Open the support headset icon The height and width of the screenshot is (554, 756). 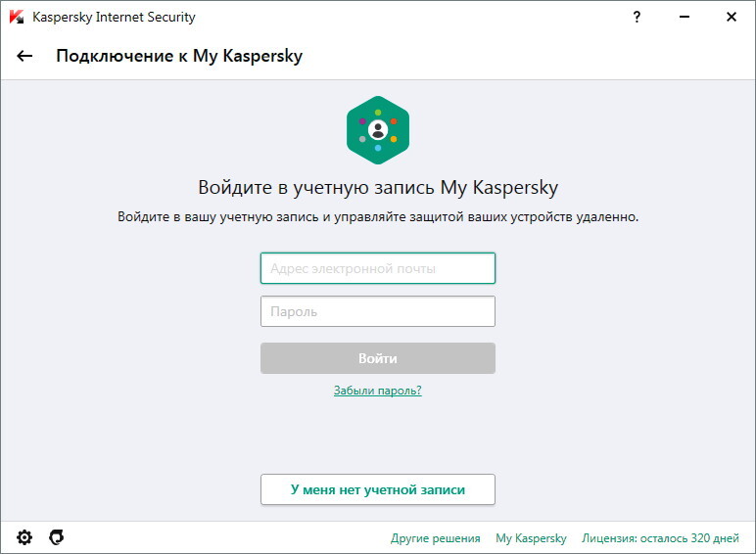pyautogui.click(x=57, y=537)
